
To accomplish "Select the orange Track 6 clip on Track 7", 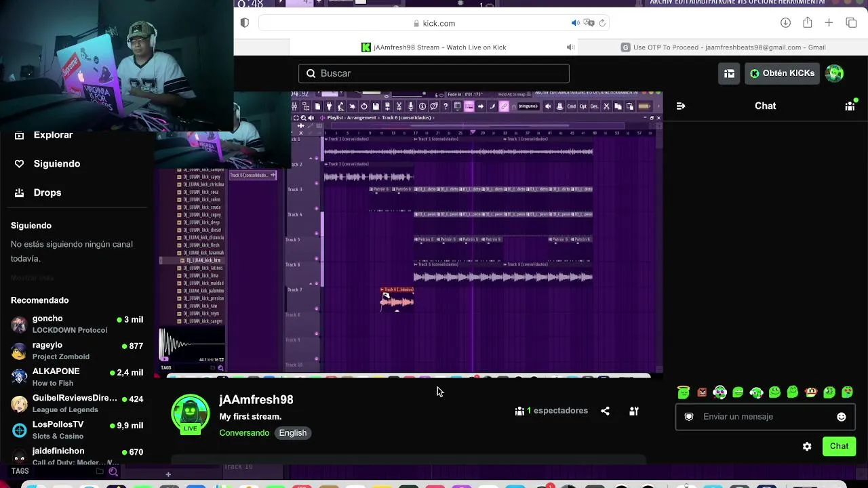I will point(397,299).
